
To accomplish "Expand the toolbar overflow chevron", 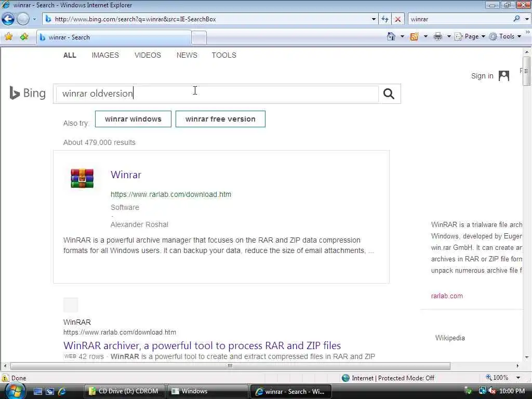I will (x=528, y=32).
